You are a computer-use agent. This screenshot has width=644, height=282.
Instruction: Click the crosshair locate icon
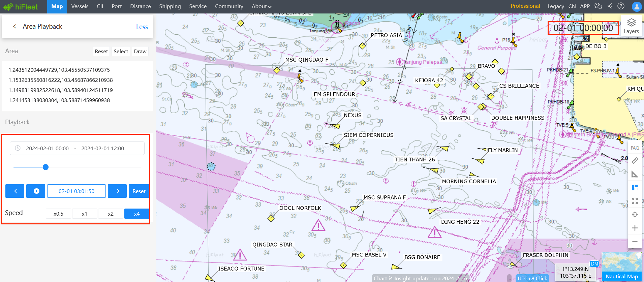(635, 215)
